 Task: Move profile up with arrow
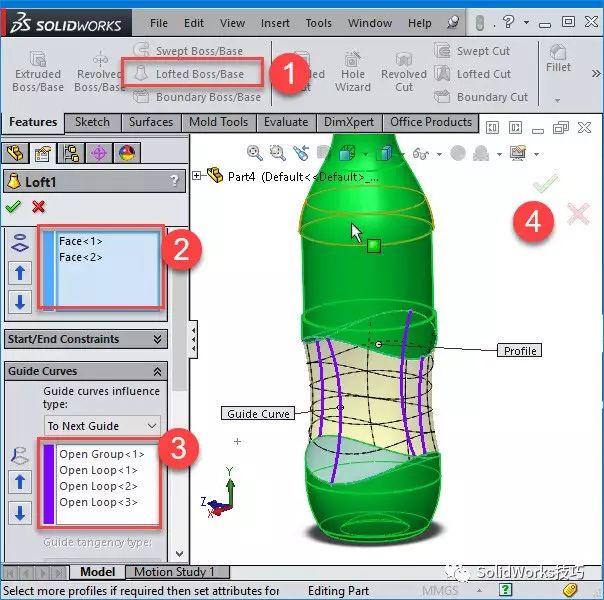click(20, 273)
